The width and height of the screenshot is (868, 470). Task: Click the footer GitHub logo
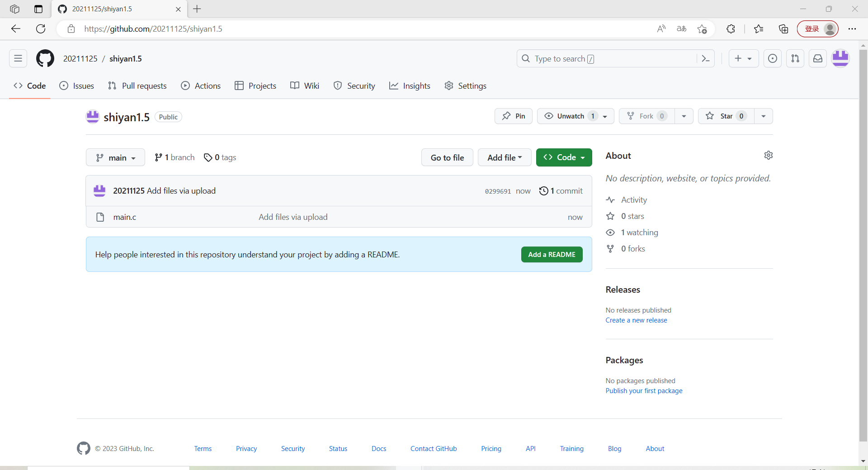click(84, 448)
